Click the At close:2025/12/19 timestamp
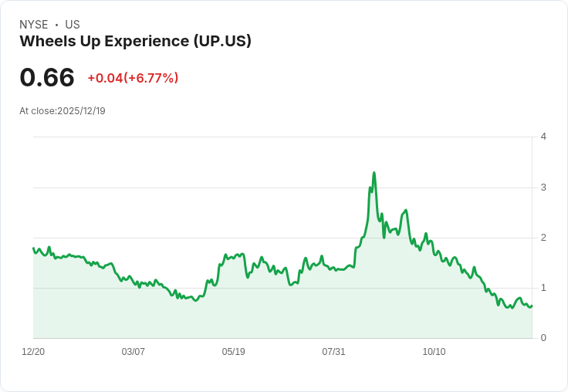Screen dimensions: 568x392 click(63, 111)
